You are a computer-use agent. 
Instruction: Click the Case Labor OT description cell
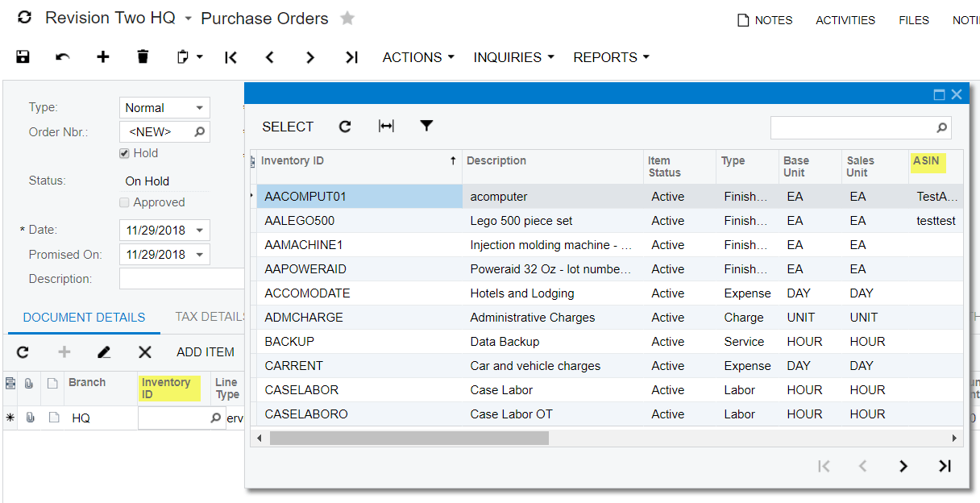pos(553,414)
